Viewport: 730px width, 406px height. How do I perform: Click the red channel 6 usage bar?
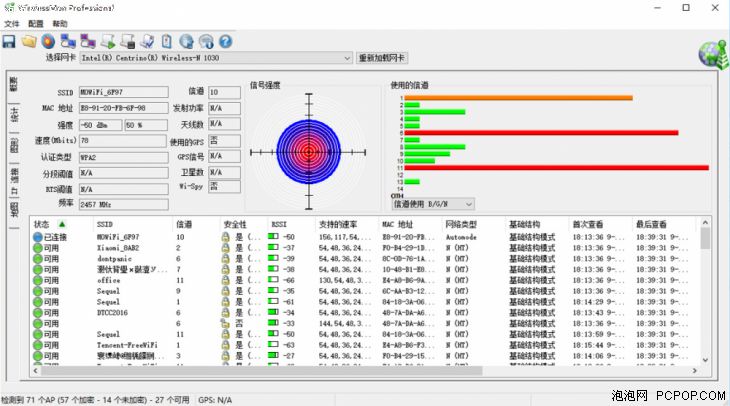[x=541, y=133]
